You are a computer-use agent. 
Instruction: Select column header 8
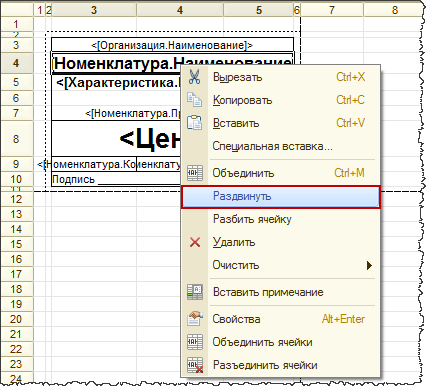[395, 10]
